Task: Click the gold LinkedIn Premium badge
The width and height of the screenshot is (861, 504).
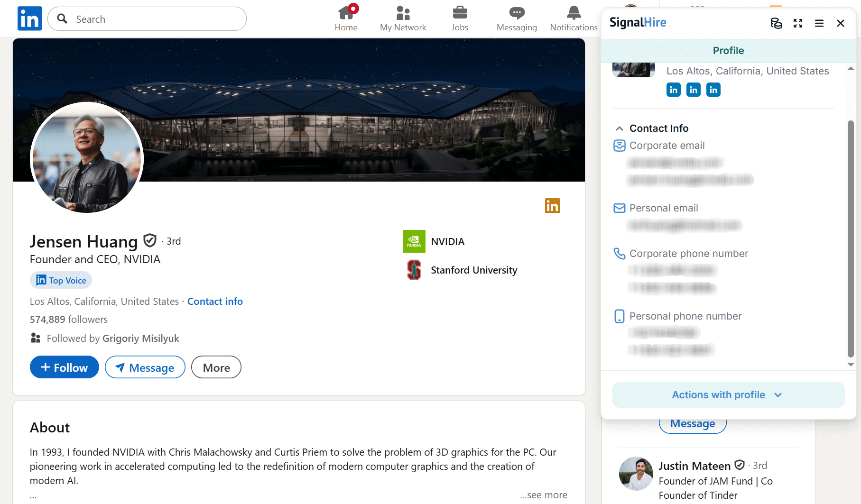Action: pyautogui.click(x=552, y=205)
